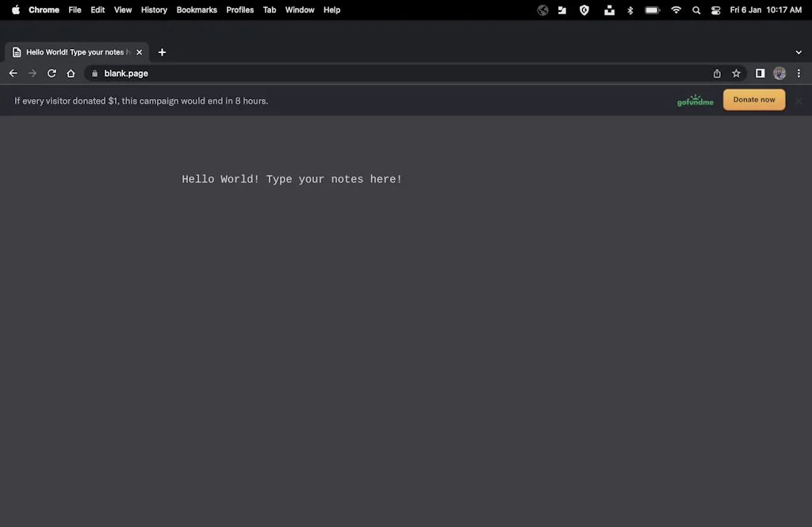Click the notes text area to edit
The width and height of the screenshot is (812, 527).
pyautogui.click(x=292, y=179)
